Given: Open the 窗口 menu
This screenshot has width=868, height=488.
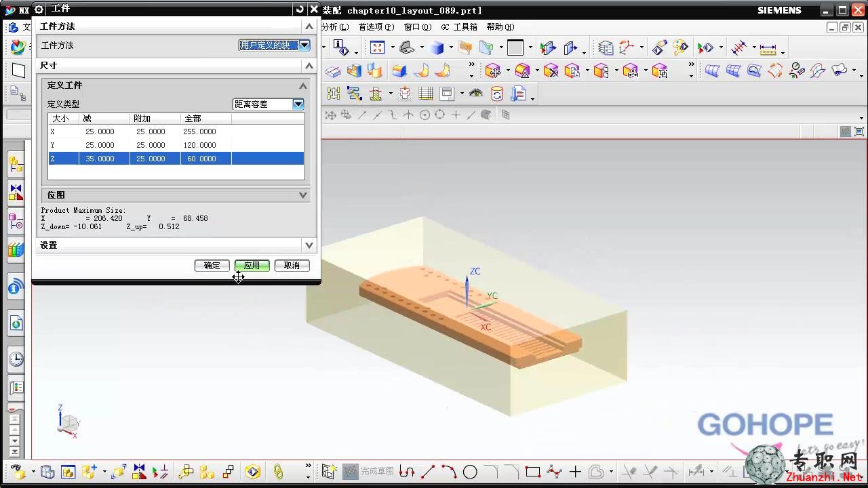Looking at the screenshot, I should tap(417, 27).
